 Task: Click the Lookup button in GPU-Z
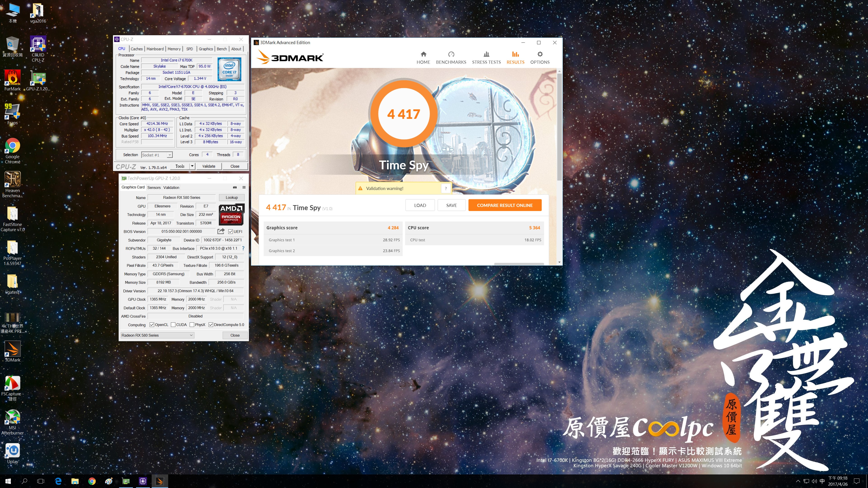pos(231,197)
